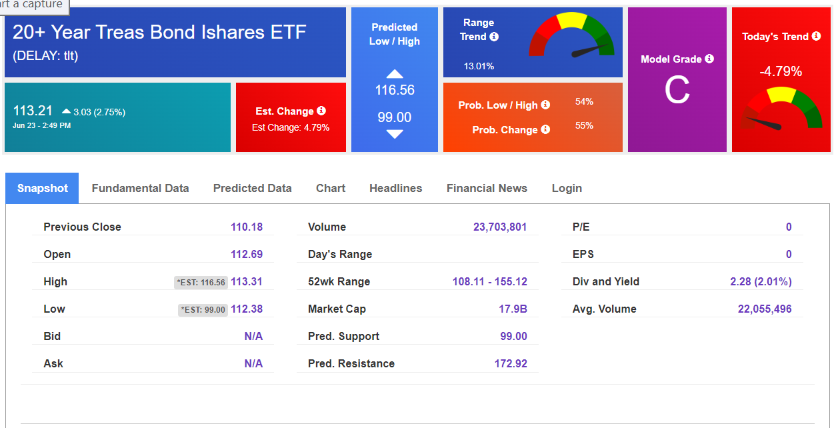The height and width of the screenshot is (428, 834).
Task: Click the predicted high up arrow
Action: tap(394, 74)
